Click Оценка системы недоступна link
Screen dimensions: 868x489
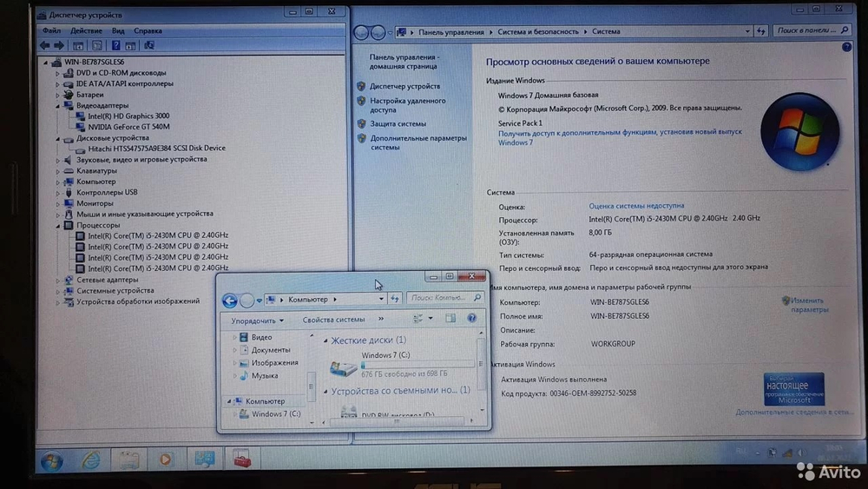636,206
